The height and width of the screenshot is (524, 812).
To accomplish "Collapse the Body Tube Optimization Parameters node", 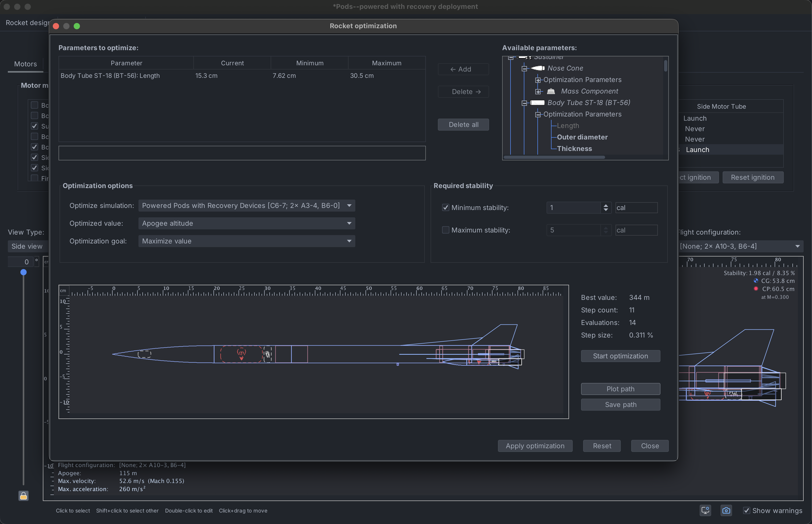I will point(538,114).
